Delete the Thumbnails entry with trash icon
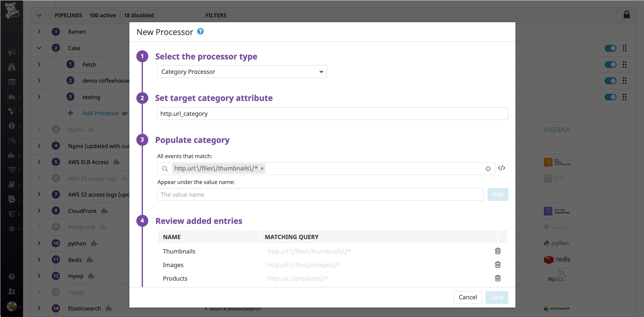Image resolution: width=644 pixels, height=317 pixels. click(x=498, y=251)
